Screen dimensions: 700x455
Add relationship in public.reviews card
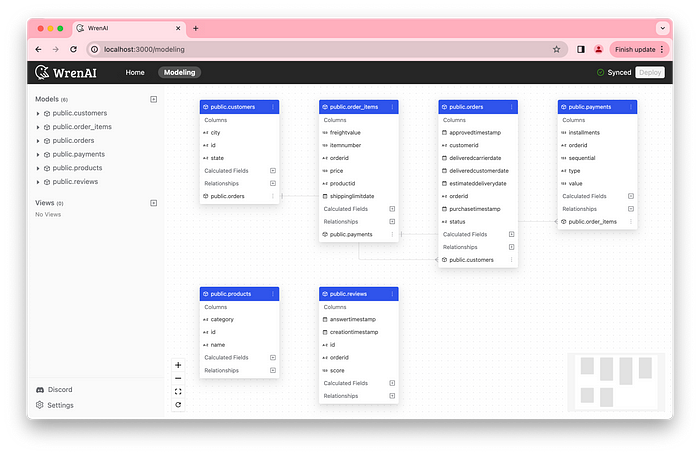click(x=392, y=396)
